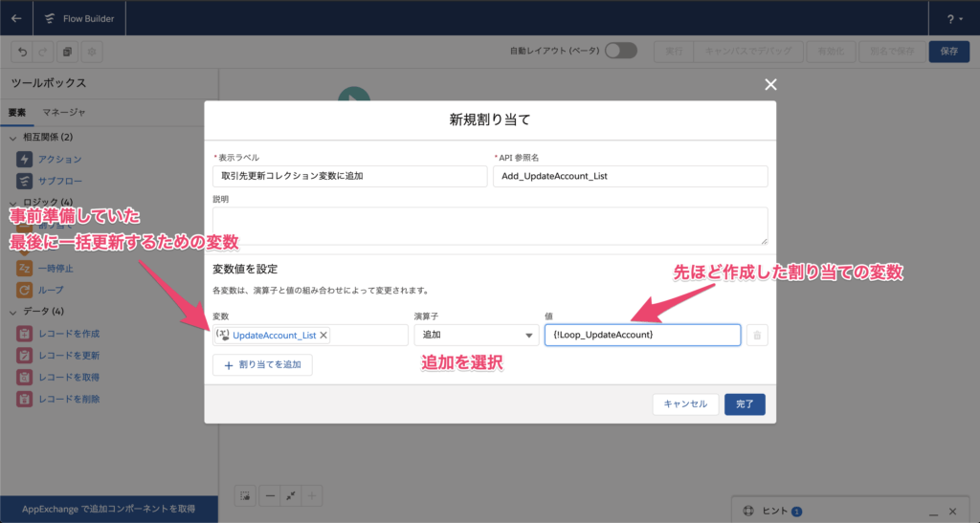Select the レコードを削除 element icon

tap(24, 400)
